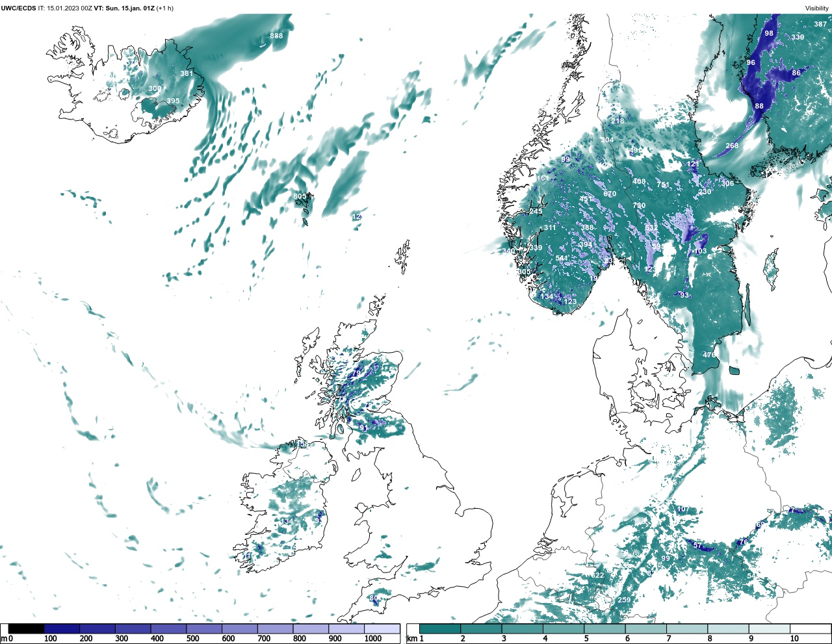832x644 pixels.
Task: Click the '500' tick label on the meter legend
Action: click(x=194, y=639)
